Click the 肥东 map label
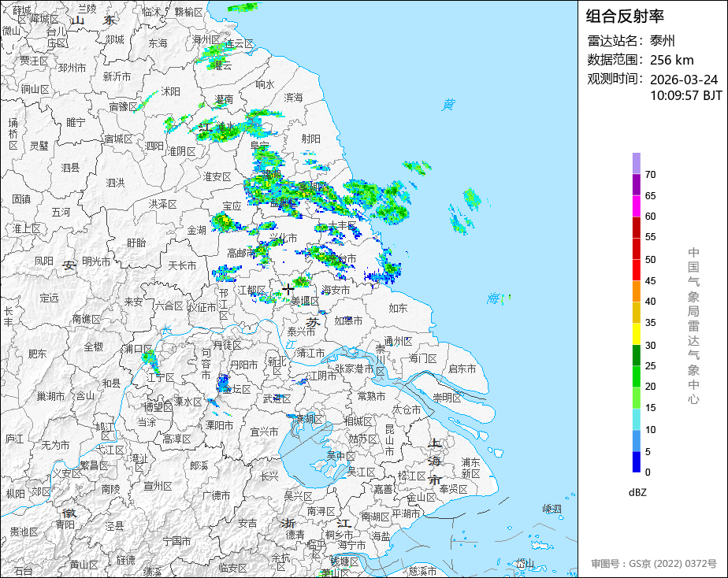Viewport: 728px width, 578px height. tap(37, 354)
